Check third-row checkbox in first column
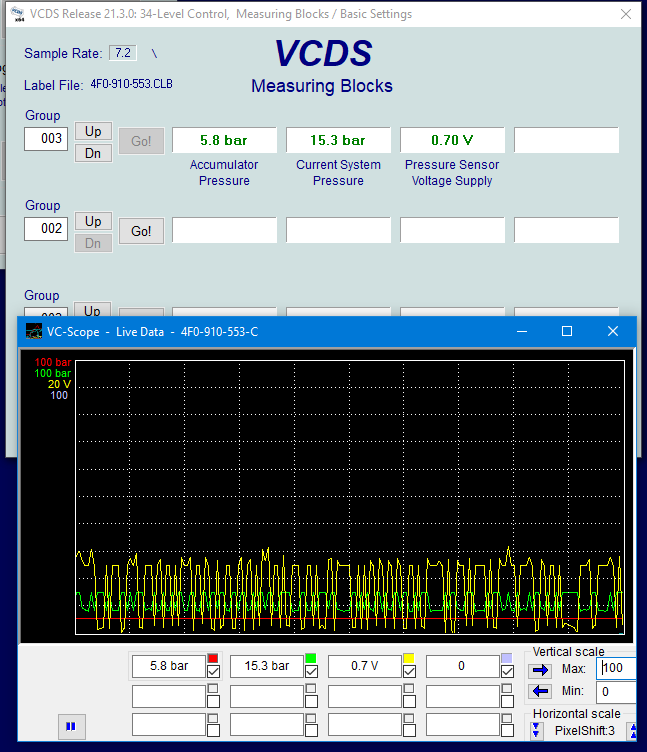Viewport: 647px width, 752px height. tap(213, 730)
